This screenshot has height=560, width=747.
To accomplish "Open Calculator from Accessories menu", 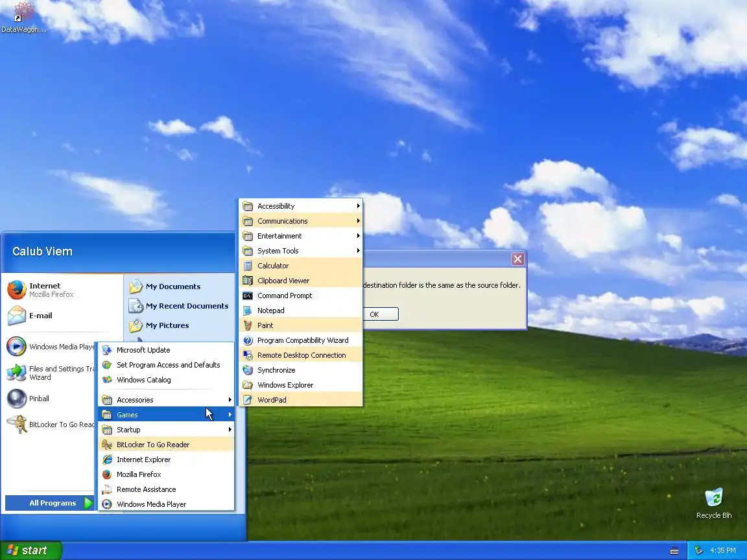I will pyautogui.click(x=301, y=266).
